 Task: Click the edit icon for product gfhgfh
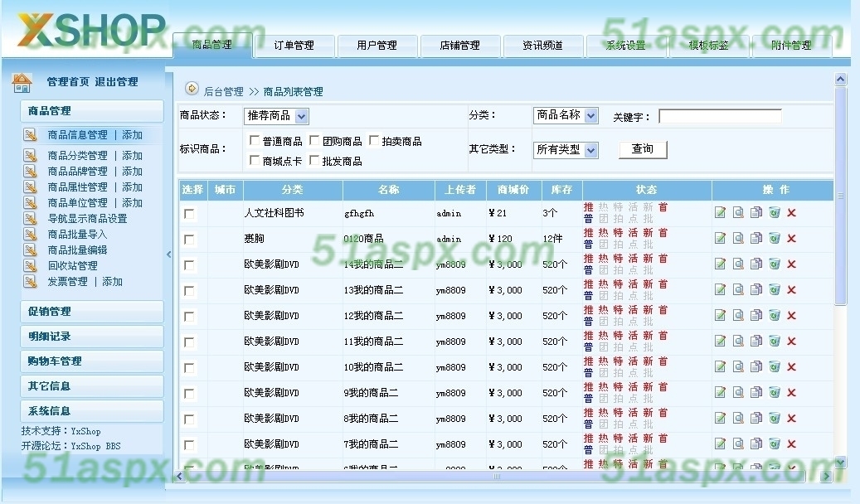click(x=720, y=213)
